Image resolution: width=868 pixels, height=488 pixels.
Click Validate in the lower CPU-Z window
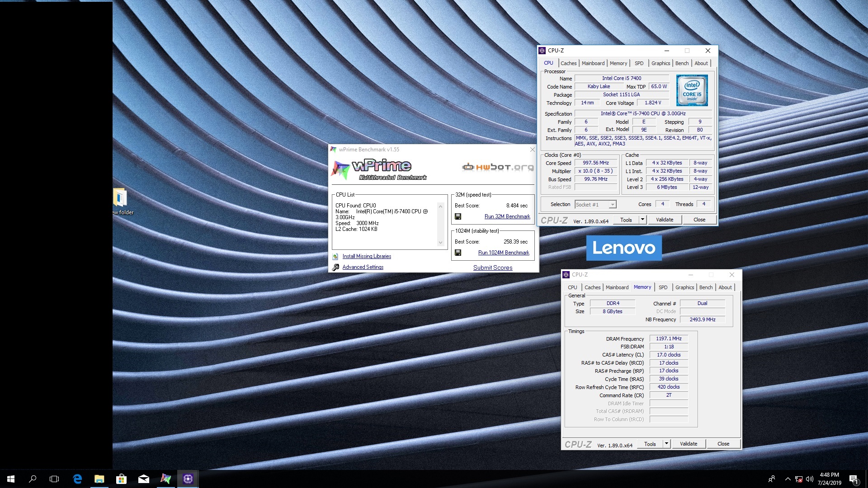[x=689, y=444]
